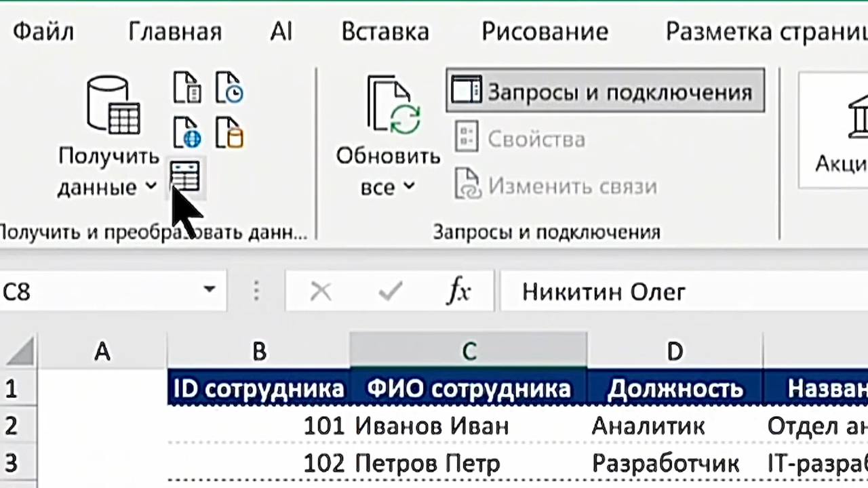Select cell with value 102
868x488 pixels.
point(258,464)
